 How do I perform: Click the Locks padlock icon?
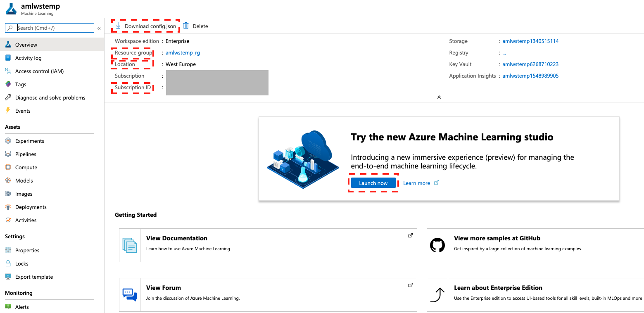coord(8,263)
